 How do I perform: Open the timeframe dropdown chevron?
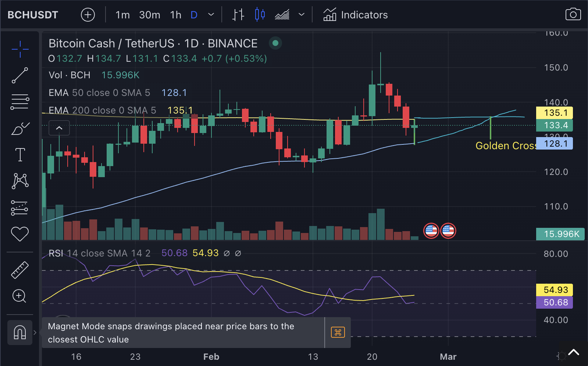(x=211, y=15)
